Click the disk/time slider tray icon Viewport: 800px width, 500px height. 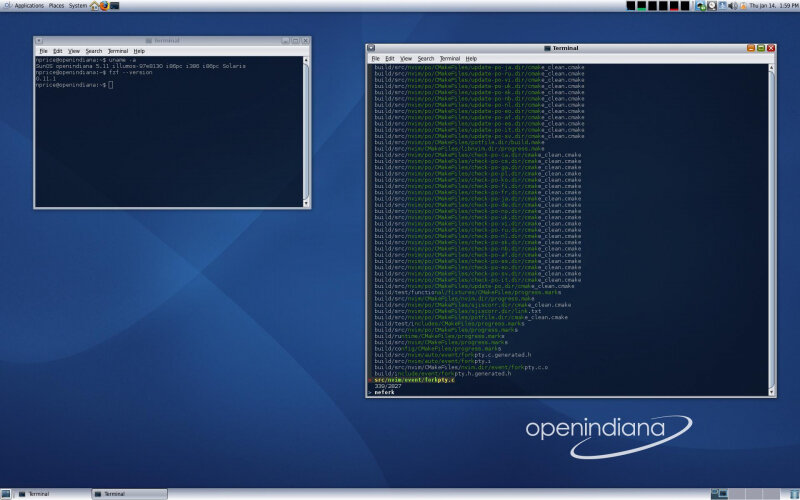click(x=712, y=6)
